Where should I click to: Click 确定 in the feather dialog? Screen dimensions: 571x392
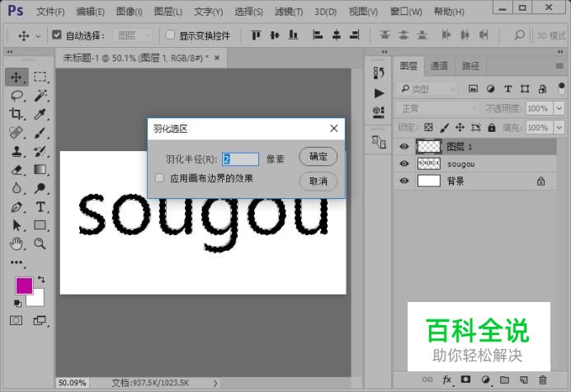click(x=318, y=157)
